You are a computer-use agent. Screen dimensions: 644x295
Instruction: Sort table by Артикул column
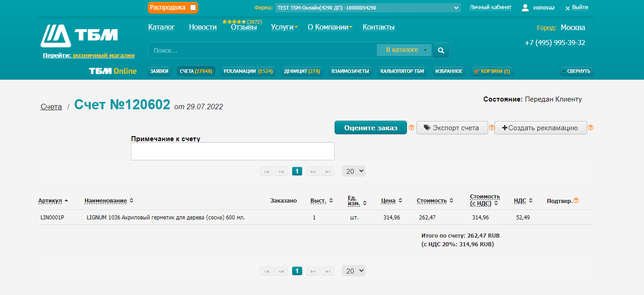pos(50,201)
